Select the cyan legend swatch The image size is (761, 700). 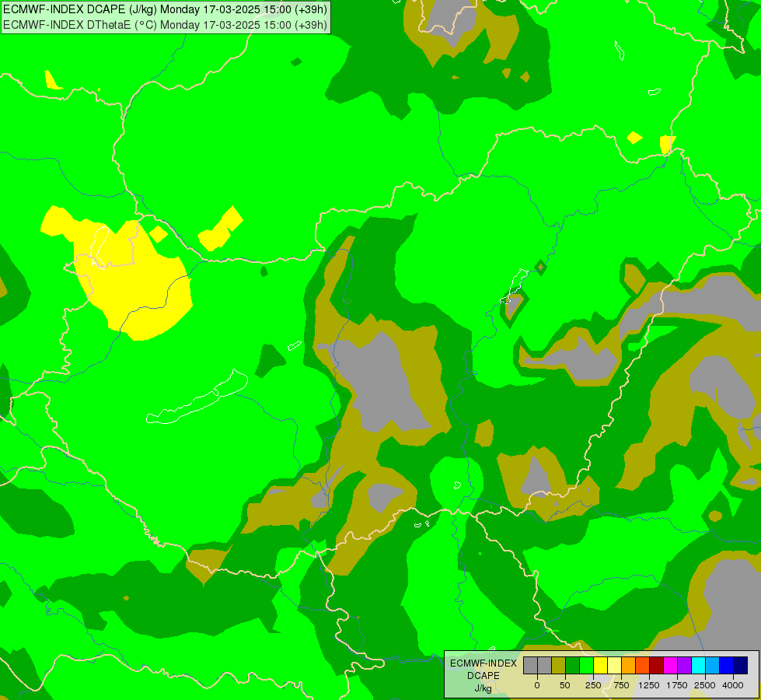click(x=698, y=666)
